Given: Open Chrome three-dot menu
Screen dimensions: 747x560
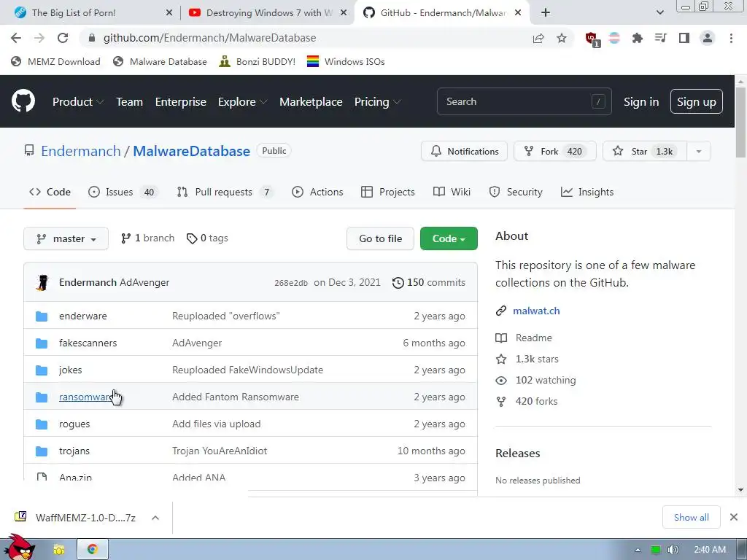Looking at the screenshot, I should point(731,38).
